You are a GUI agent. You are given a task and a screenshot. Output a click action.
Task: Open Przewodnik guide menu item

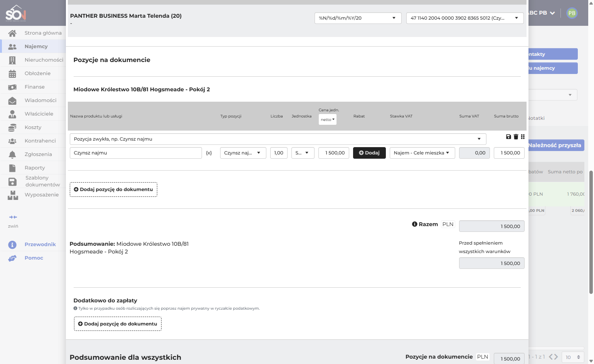40,245
